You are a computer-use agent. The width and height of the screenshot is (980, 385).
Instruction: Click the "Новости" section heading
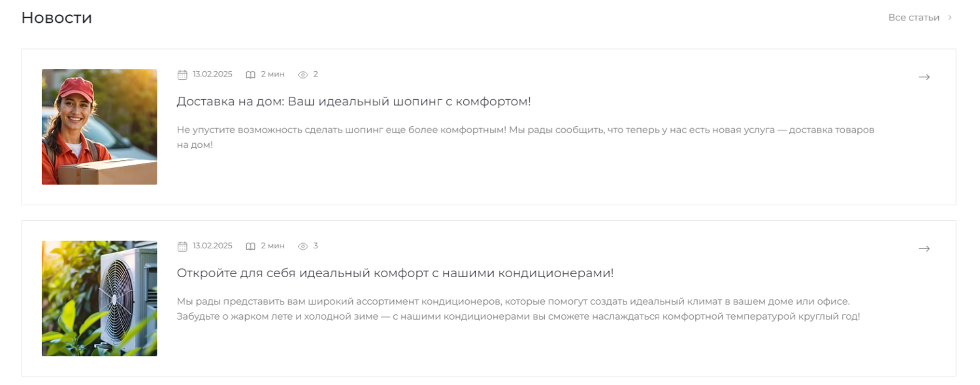click(57, 18)
